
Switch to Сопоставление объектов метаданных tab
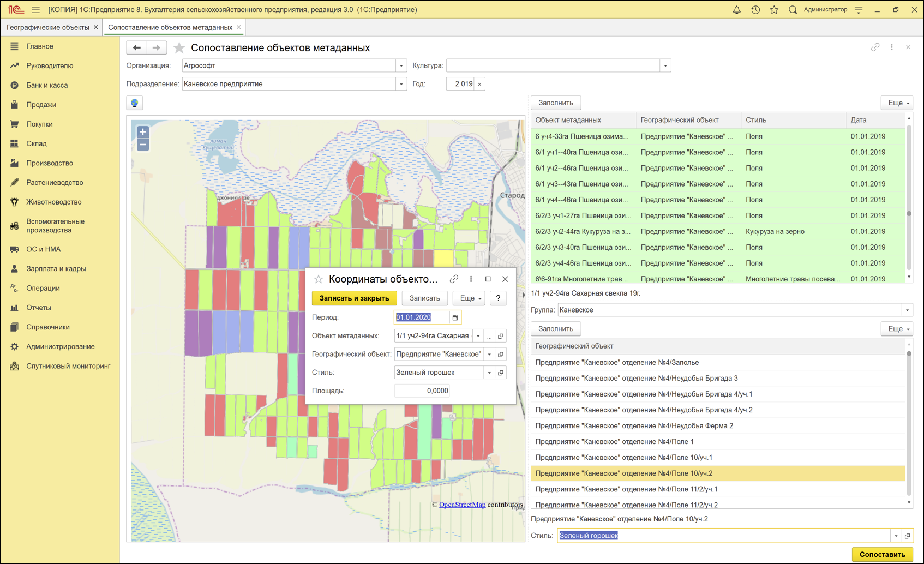pos(170,27)
